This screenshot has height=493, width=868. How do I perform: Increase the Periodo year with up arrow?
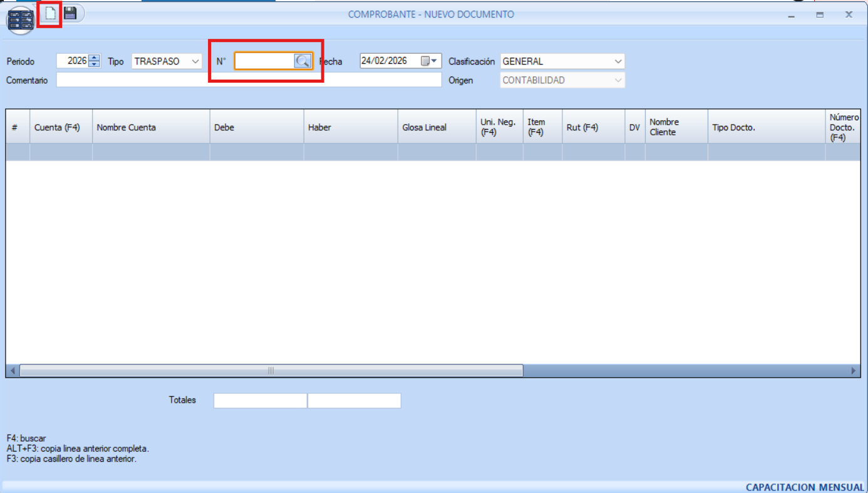pyautogui.click(x=95, y=58)
